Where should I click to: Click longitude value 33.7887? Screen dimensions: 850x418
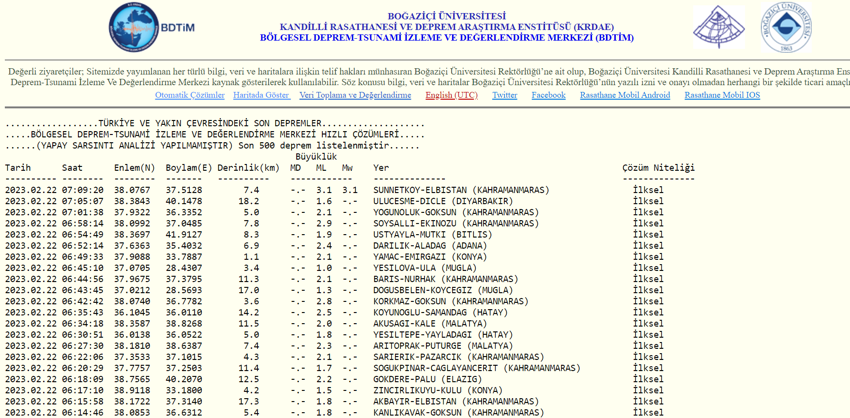tap(184, 256)
